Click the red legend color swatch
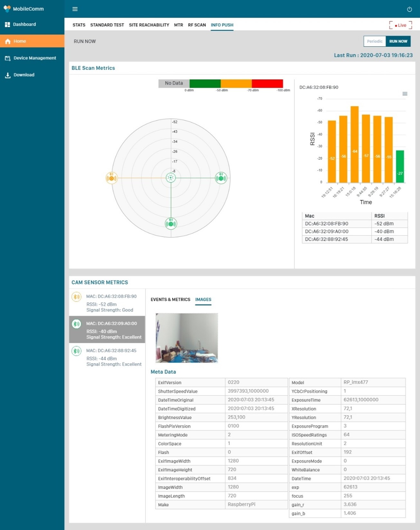The width and height of the screenshot is (420, 530). pos(267,83)
